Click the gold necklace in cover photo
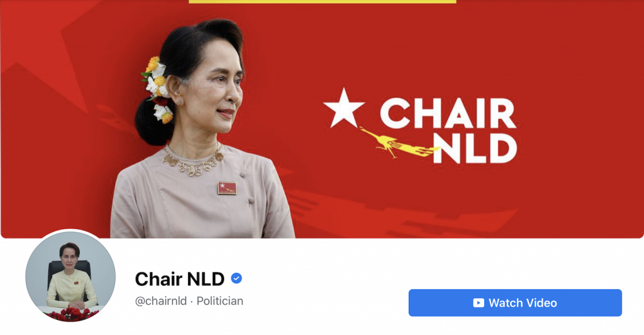 tap(193, 161)
